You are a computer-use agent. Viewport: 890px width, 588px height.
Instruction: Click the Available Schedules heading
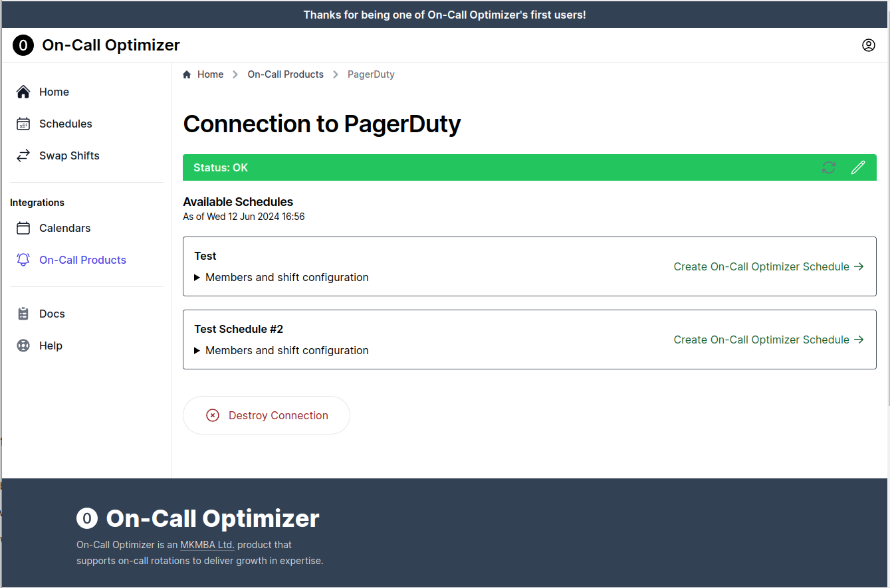point(238,201)
